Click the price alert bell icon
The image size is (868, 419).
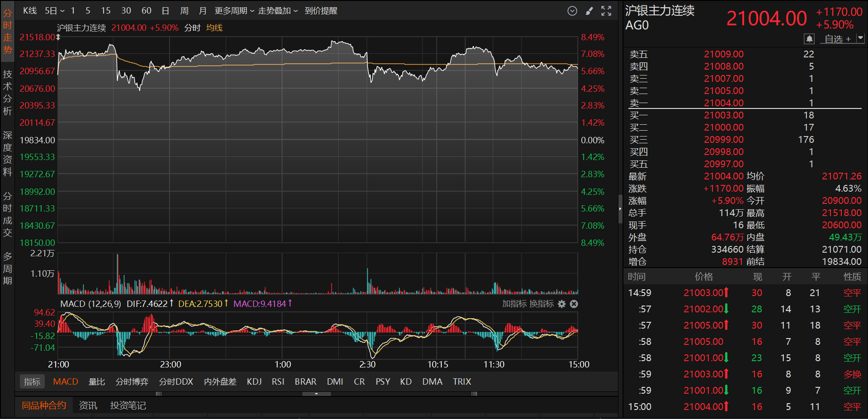pos(809,39)
